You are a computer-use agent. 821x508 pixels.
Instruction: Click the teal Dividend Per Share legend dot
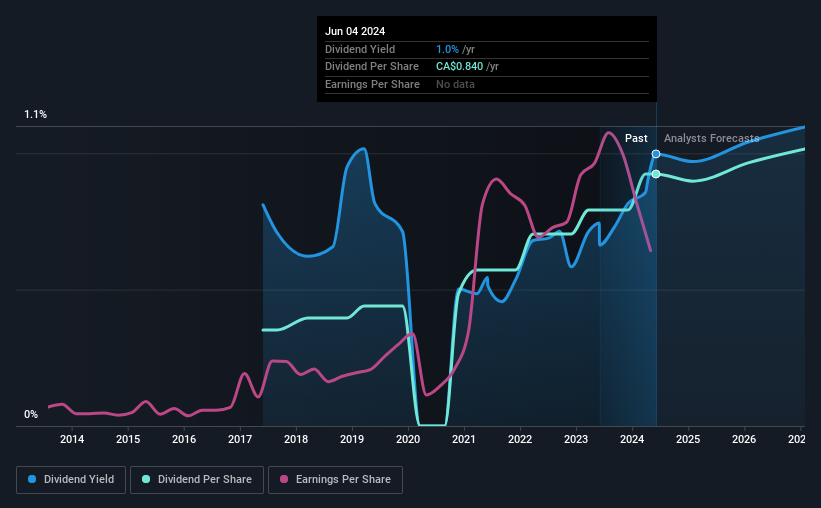point(146,479)
